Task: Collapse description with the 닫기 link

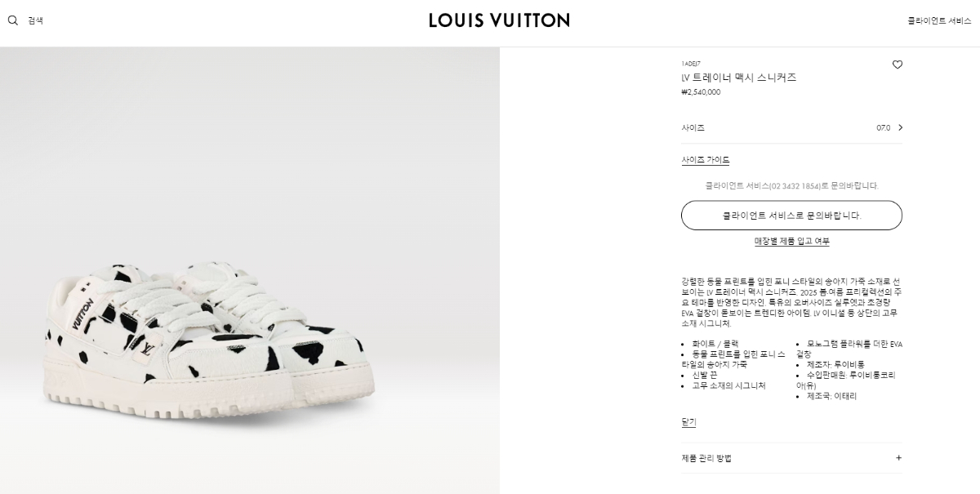Action: tap(688, 422)
